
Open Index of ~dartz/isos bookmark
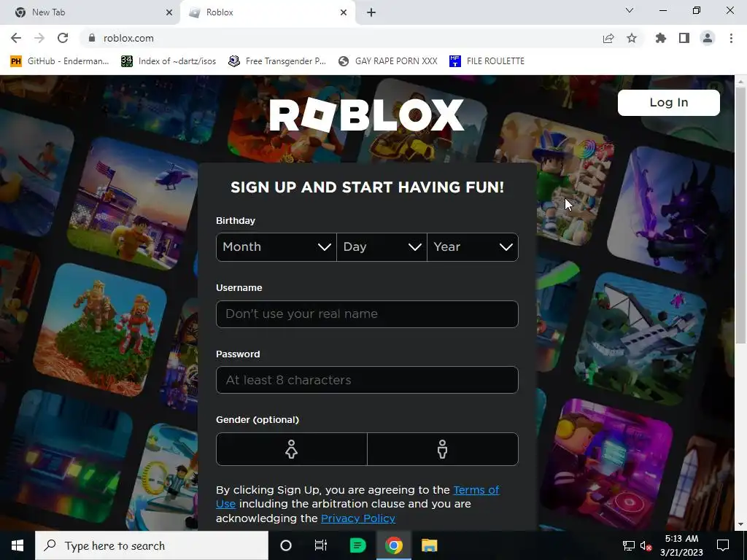tap(169, 61)
